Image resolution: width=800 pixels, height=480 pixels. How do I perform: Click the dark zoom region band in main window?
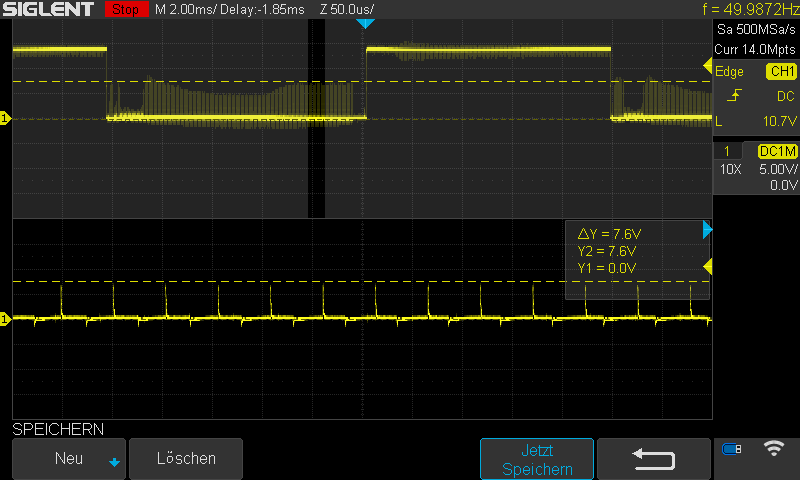coord(316,118)
